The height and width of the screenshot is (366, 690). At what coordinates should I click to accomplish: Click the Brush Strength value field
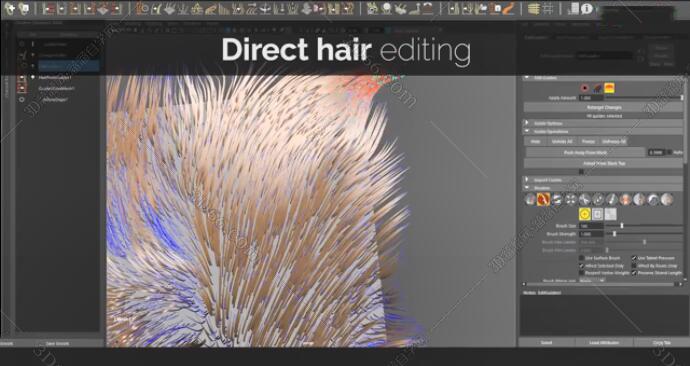[591, 234]
